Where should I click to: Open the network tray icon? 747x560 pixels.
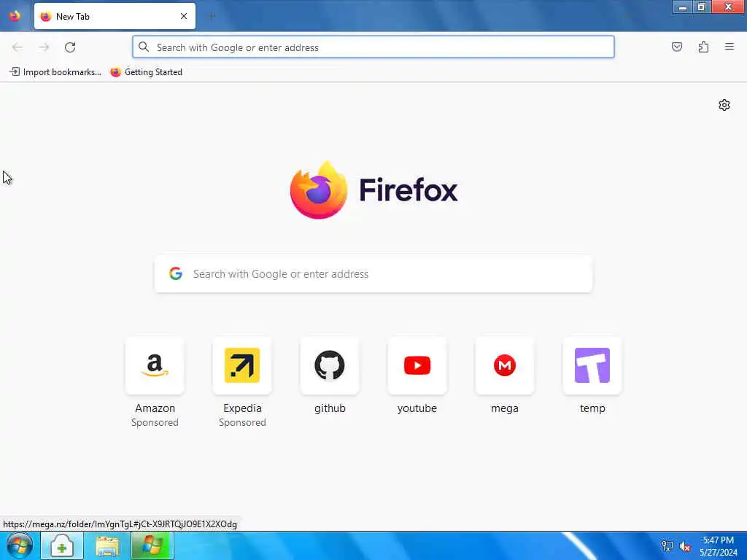click(x=667, y=546)
